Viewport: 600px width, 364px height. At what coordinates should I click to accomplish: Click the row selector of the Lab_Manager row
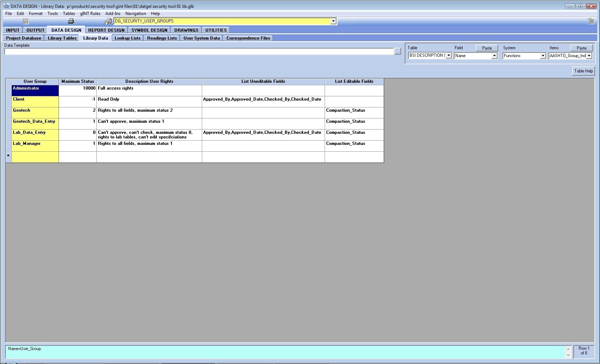pos(9,146)
